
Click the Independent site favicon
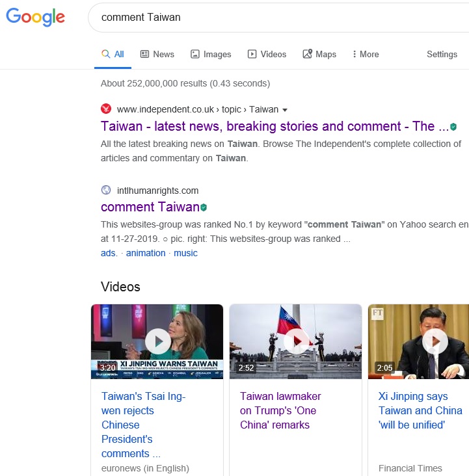tap(106, 109)
